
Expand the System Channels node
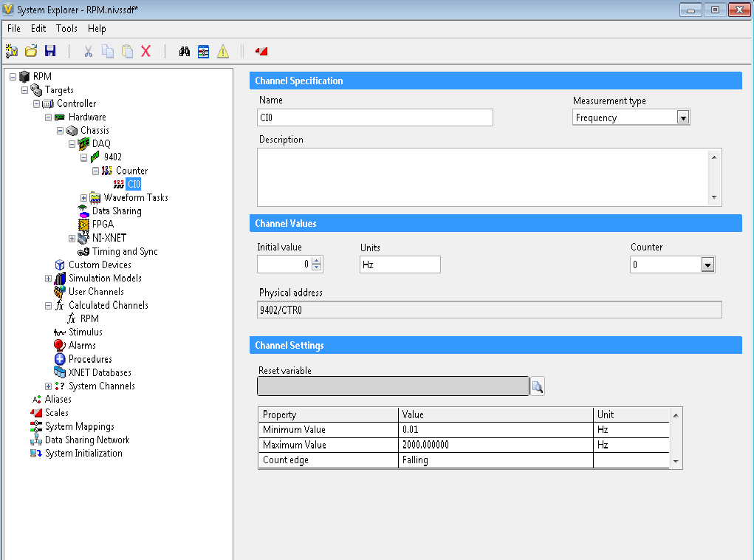click(48, 386)
